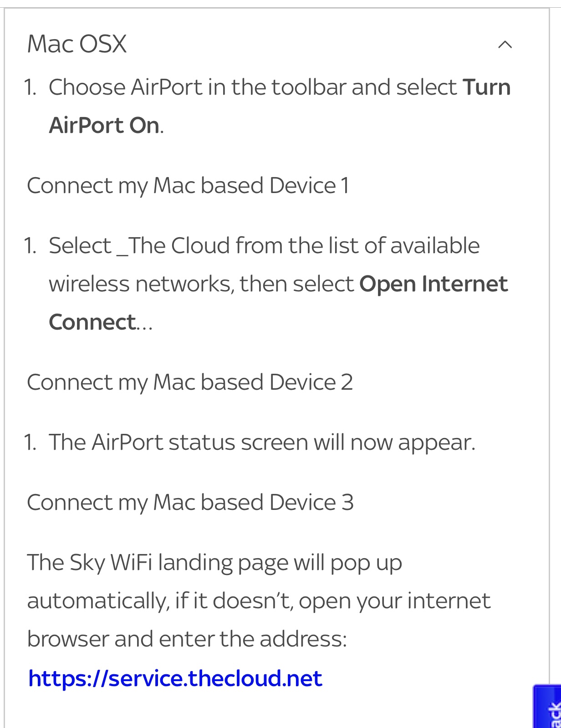Click the bold 'Turn' text
Viewport: 561px width, 728px height.
click(486, 87)
